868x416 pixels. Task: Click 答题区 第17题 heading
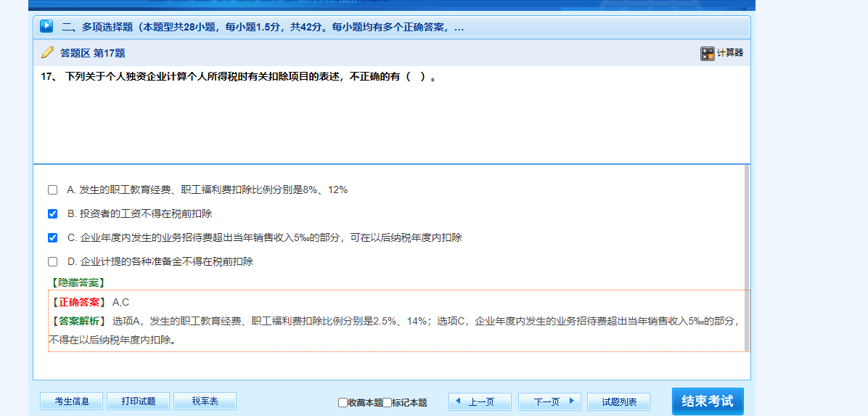[x=92, y=53]
